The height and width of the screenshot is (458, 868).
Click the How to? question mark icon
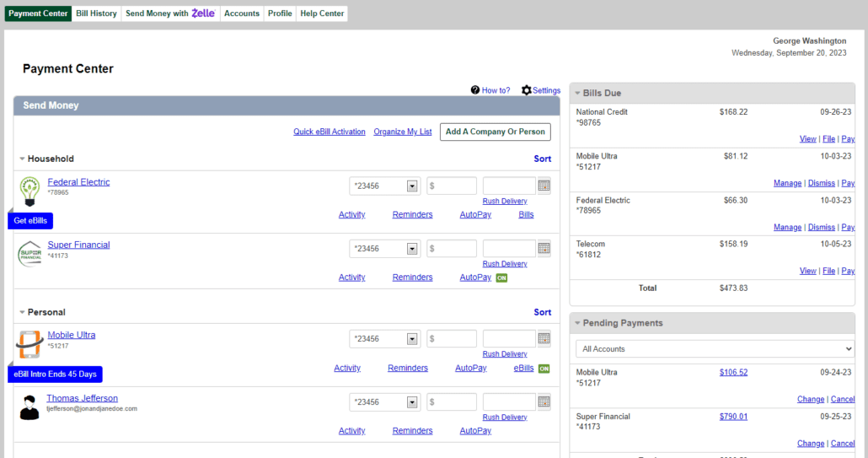(475, 90)
